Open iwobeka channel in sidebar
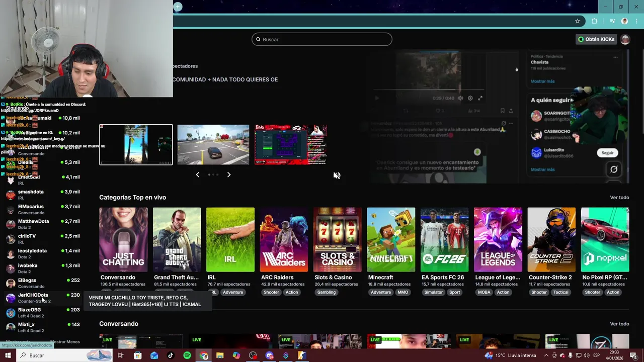644x362 pixels. point(43,268)
